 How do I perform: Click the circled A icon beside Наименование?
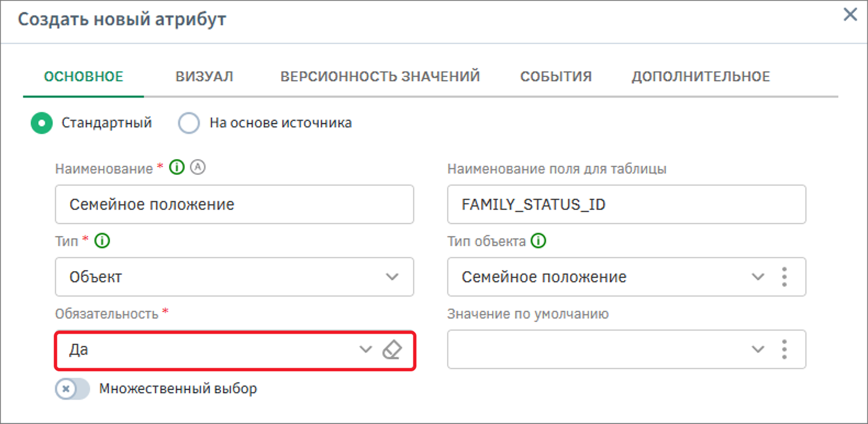(198, 167)
